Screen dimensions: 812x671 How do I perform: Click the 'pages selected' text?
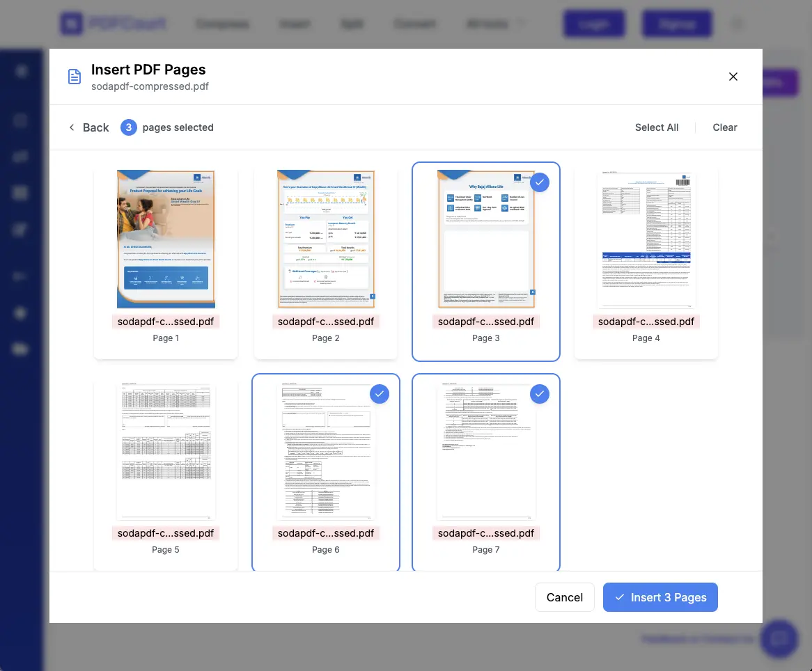[x=178, y=127]
